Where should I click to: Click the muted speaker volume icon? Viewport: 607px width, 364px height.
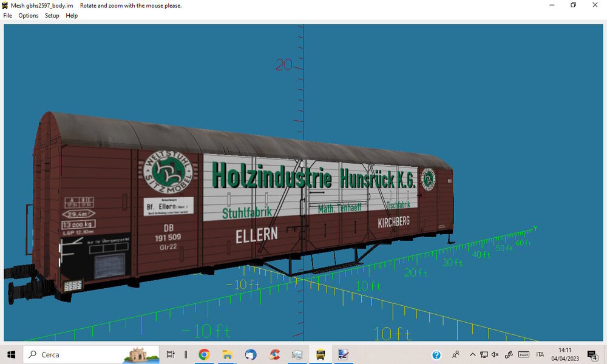click(x=495, y=354)
